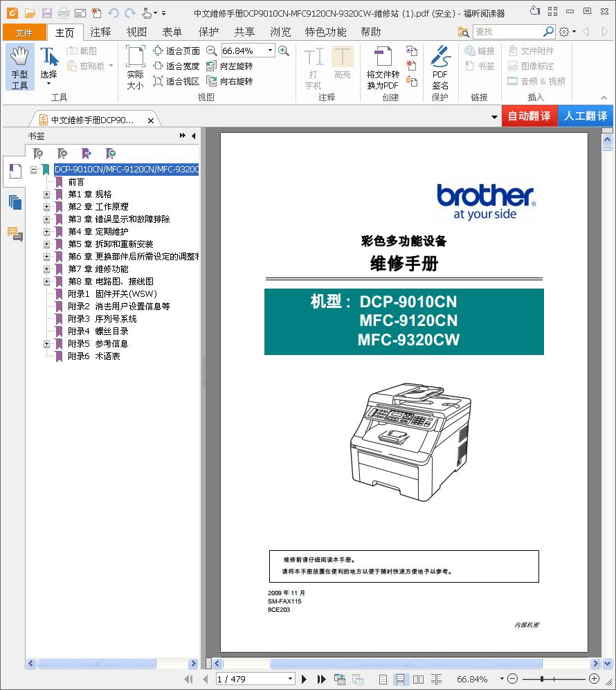The image size is (616, 690).
Task: Click the search input field
Action: click(x=508, y=32)
